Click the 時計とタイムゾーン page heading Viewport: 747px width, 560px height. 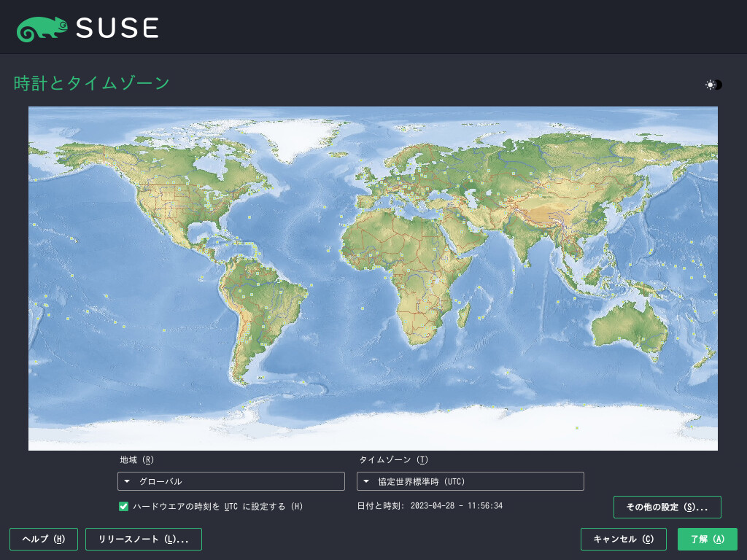[92, 83]
